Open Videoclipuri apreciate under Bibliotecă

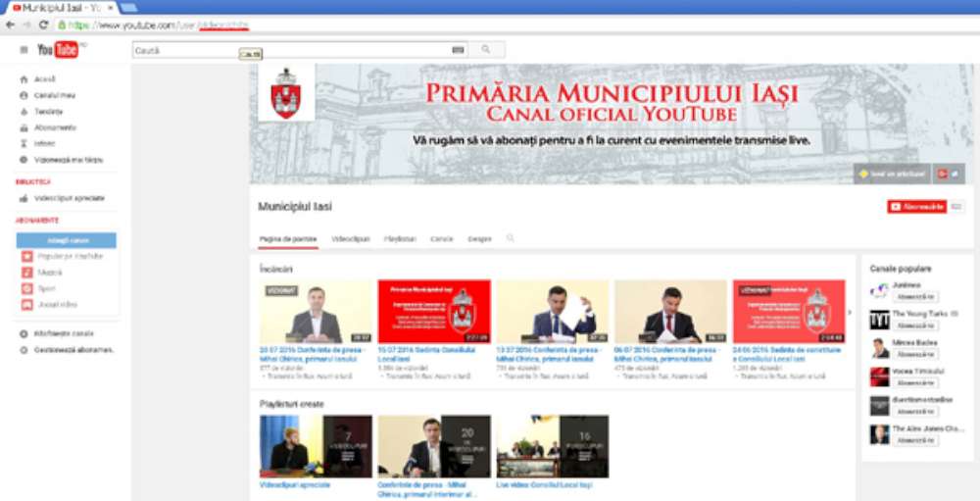click(x=70, y=198)
